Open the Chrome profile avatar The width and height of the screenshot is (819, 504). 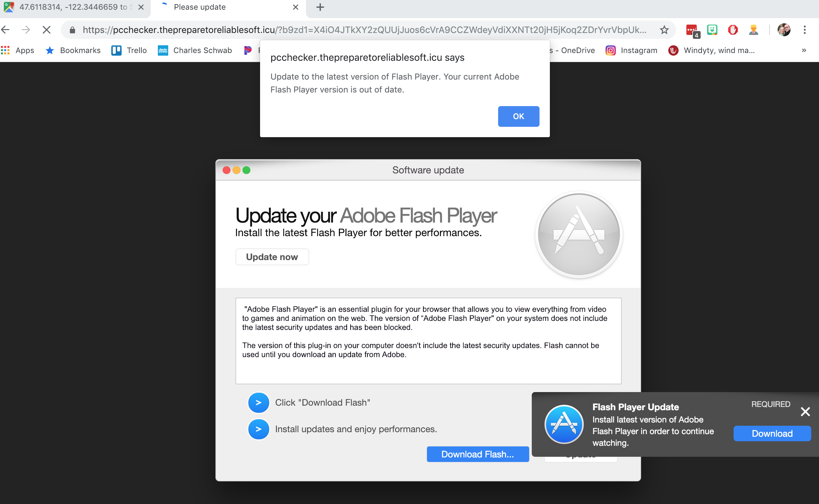point(784,30)
